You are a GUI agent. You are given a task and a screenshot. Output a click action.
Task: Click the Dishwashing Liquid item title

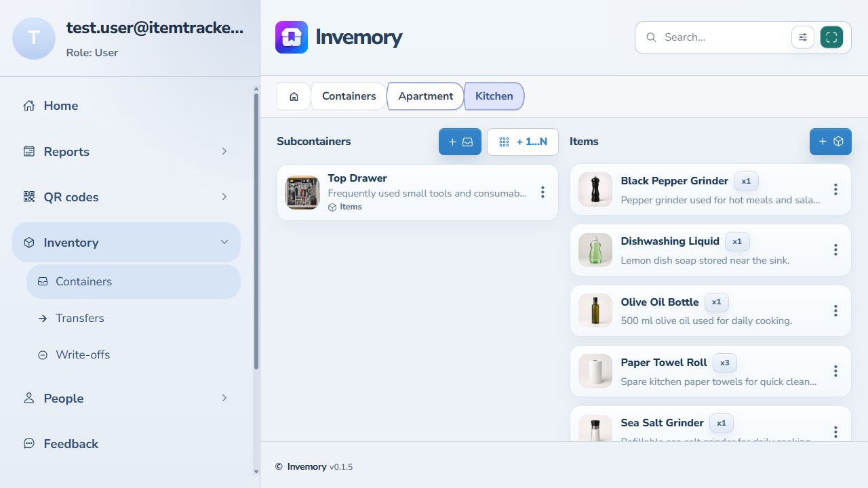coord(670,241)
